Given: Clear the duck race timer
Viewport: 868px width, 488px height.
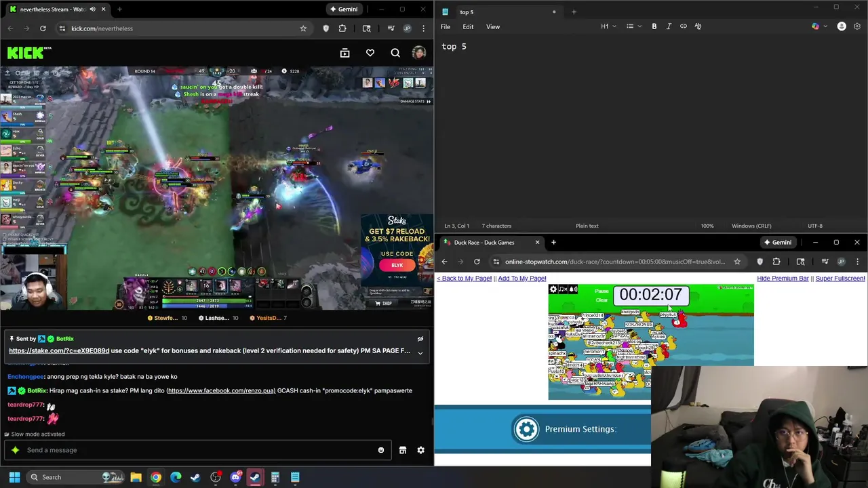Looking at the screenshot, I should [x=601, y=300].
